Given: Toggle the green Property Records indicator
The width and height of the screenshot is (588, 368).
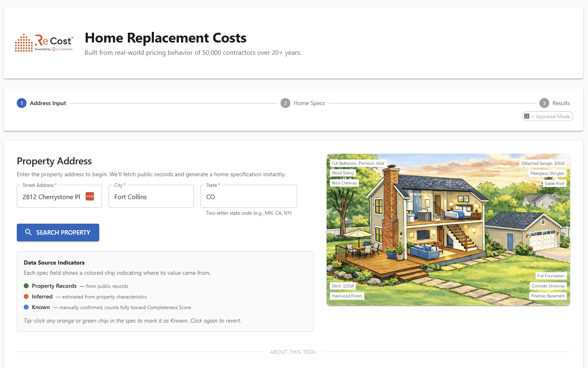Looking at the screenshot, I should click(x=26, y=286).
